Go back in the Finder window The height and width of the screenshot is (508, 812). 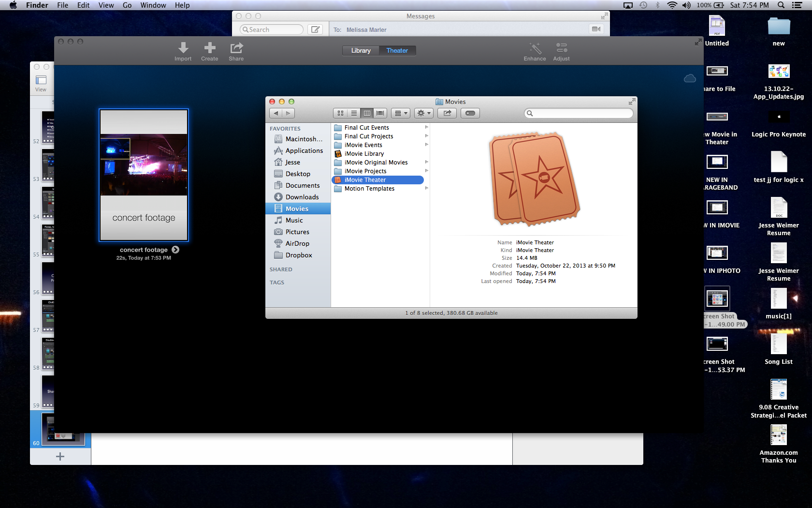(x=276, y=113)
